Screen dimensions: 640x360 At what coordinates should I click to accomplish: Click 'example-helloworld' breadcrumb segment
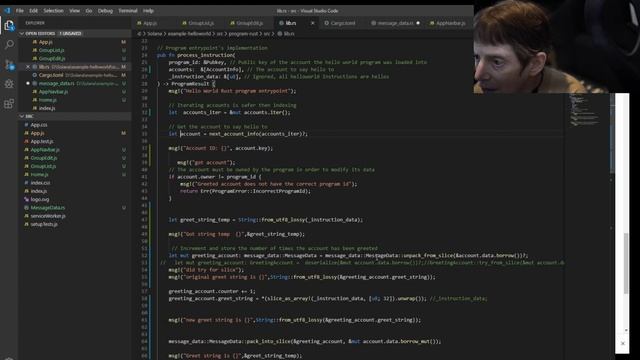point(189,34)
